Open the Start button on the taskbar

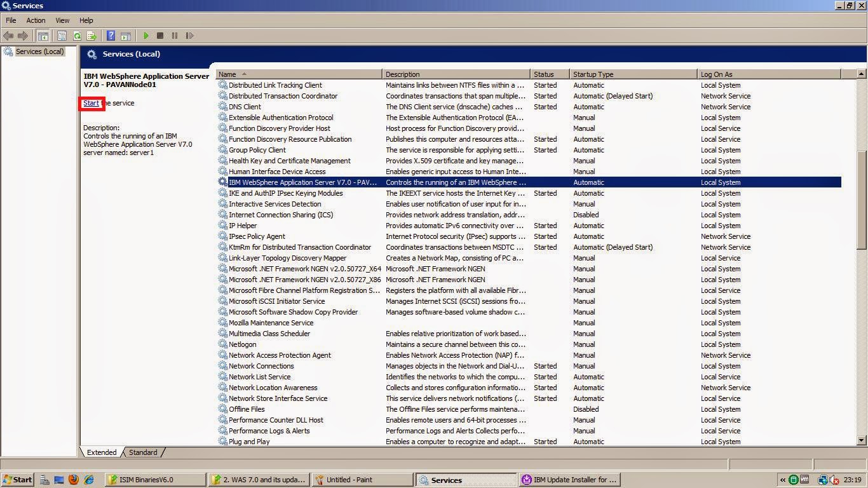[x=17, y=480]
